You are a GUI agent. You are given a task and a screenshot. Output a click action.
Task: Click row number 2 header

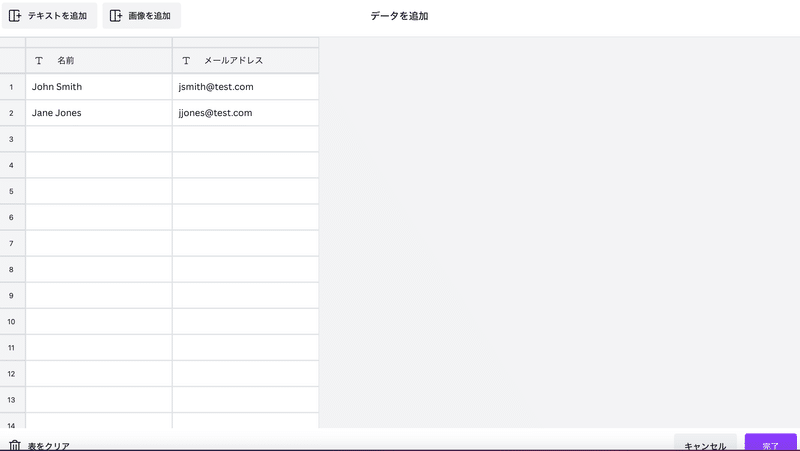pos(12,113)
